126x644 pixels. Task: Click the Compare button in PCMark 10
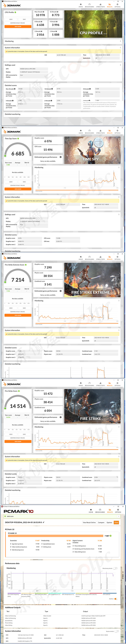point(101,522)
